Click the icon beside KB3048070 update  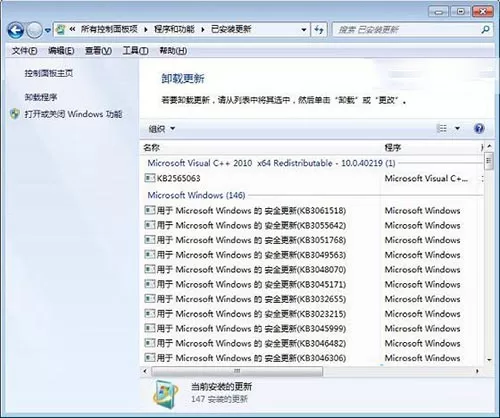(x=150, y=269)
